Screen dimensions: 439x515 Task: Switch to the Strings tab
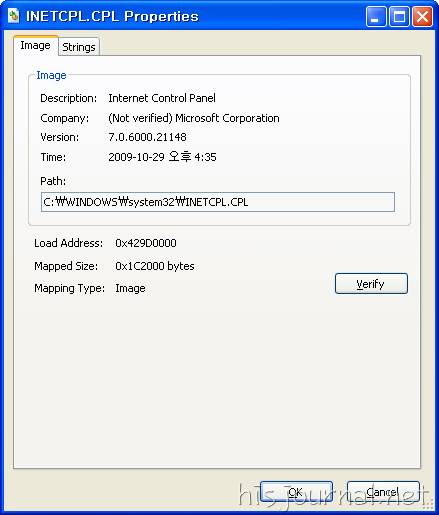[x=79, y=47]
